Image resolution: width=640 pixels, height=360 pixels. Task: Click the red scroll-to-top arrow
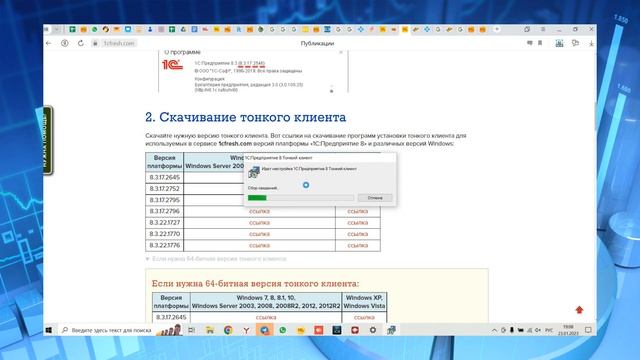pyautogui.click(x=579, y=310)
